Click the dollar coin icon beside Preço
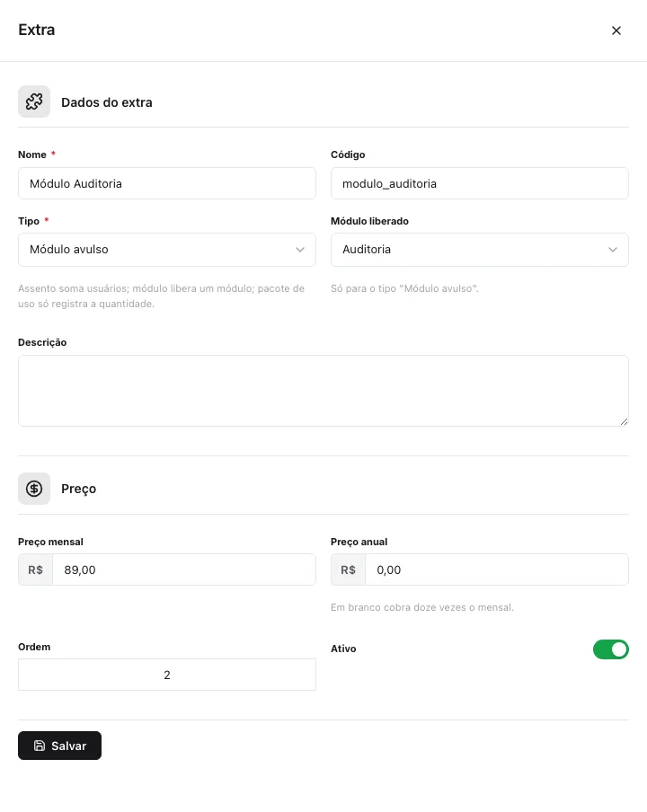 [34, 489]
